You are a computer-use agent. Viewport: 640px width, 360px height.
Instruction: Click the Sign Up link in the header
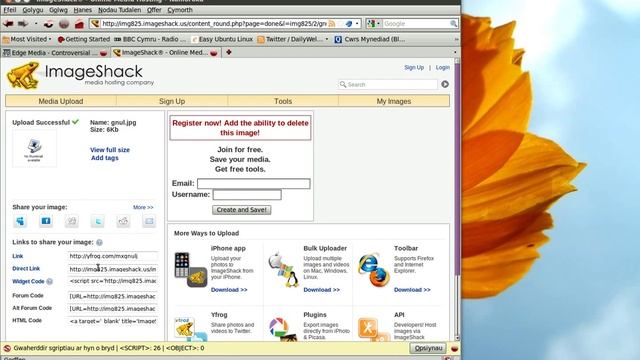[x=414, y=67]
